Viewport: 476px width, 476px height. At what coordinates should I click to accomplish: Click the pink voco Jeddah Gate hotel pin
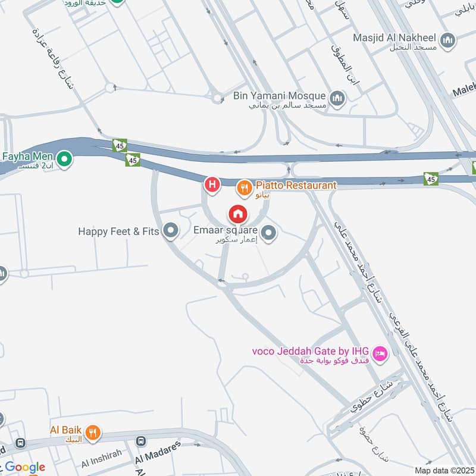pos(380,354)
